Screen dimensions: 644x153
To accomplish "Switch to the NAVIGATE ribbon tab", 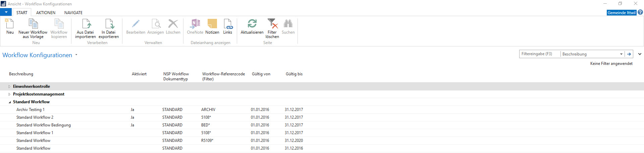I will click(x=73, y=13).
